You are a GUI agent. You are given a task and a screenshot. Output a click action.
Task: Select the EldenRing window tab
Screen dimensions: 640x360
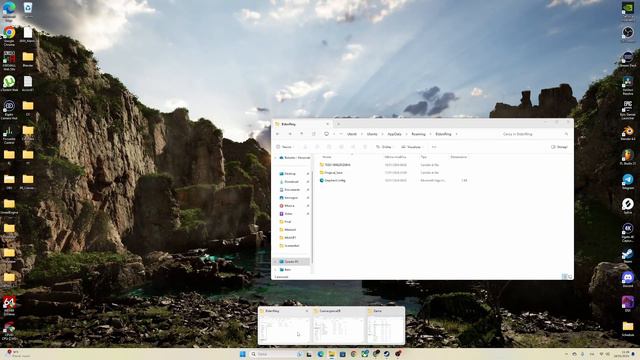(302, 124)
